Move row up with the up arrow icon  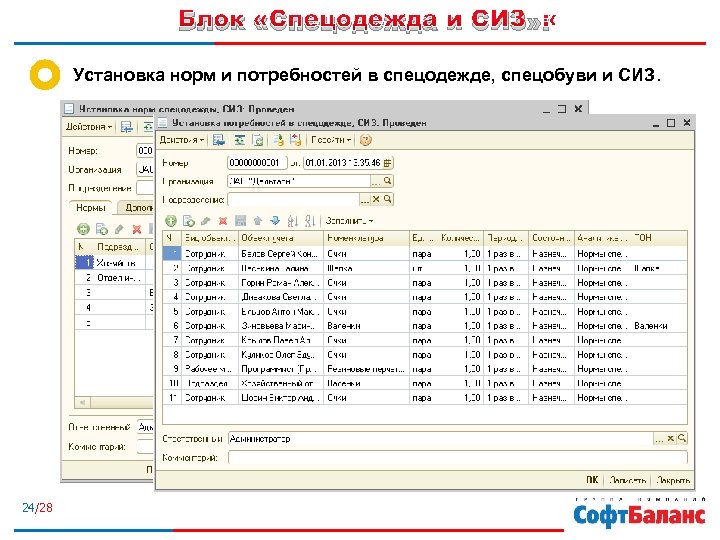click(258, 221)
